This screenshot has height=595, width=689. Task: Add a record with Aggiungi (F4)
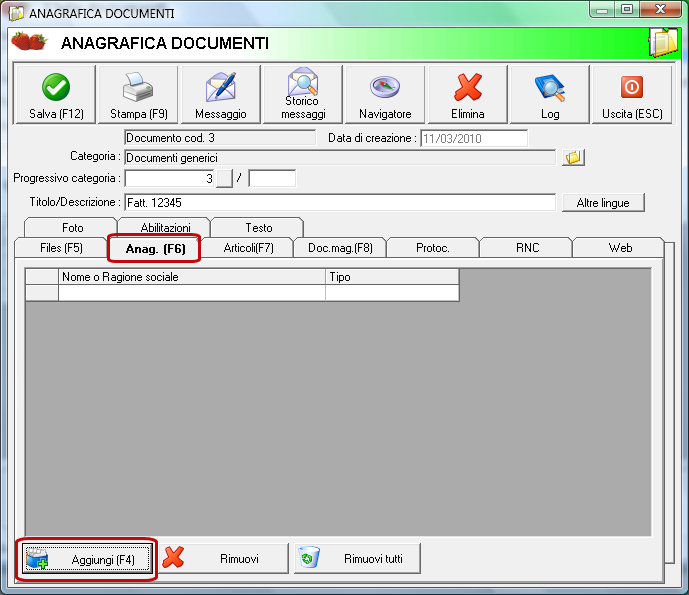point(87,559)
